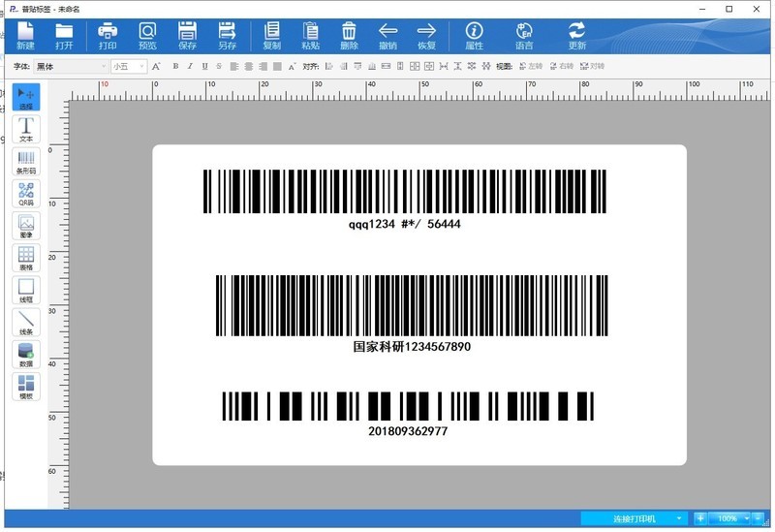Click barcode caption 201809362977

(408, 431)
